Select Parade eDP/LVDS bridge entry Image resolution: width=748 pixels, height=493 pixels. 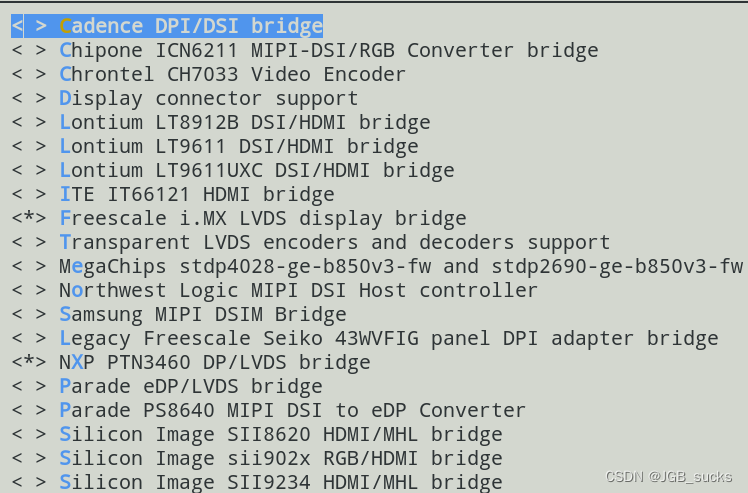tap(190, 386)
